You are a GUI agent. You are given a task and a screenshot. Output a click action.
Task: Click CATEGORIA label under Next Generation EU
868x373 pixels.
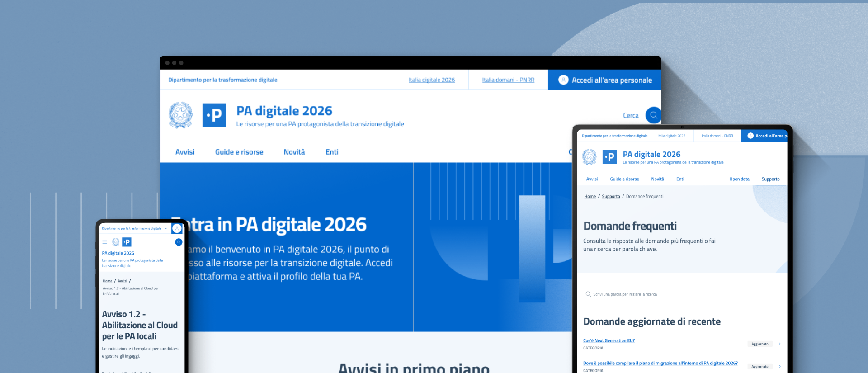pyautogui.click(x=593, y=348)
